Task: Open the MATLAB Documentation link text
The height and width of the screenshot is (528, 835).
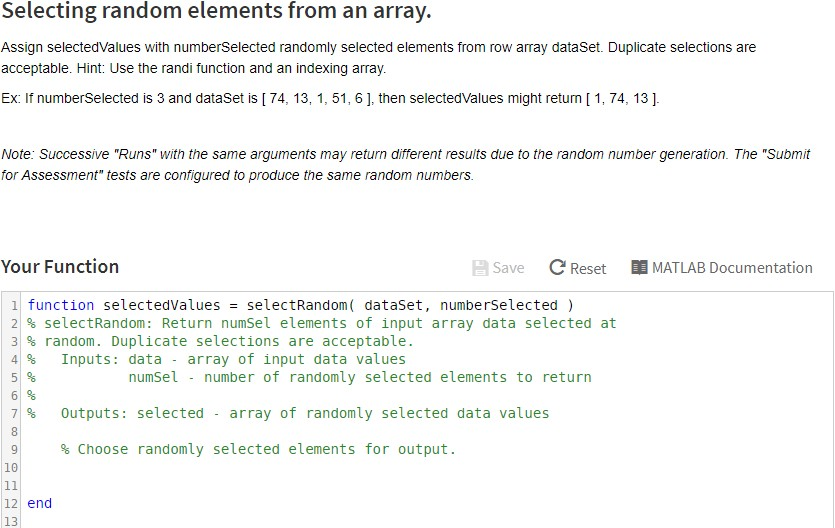Action: [x=732, y=268]
